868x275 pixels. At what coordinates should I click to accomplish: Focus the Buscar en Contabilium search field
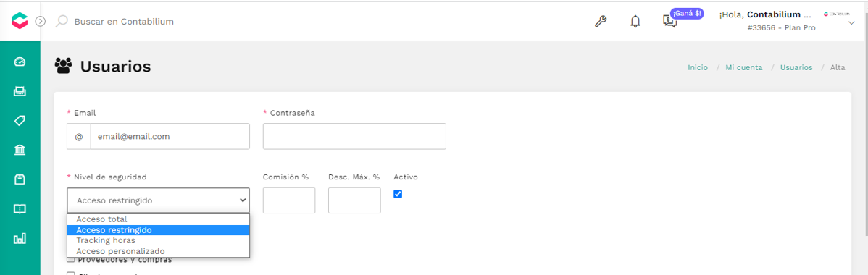pyautogui.click(x=124, y=22)
